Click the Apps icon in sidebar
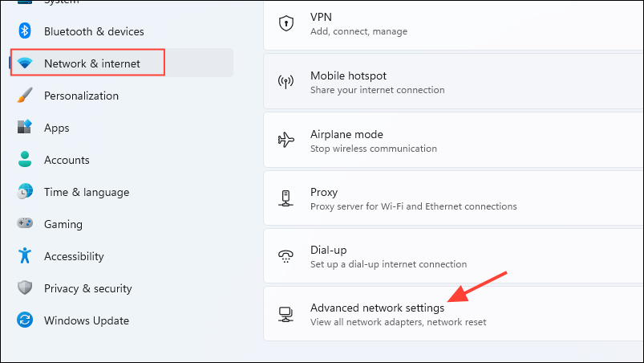This screenshot has width=644, height=363. tap(25, 127)
